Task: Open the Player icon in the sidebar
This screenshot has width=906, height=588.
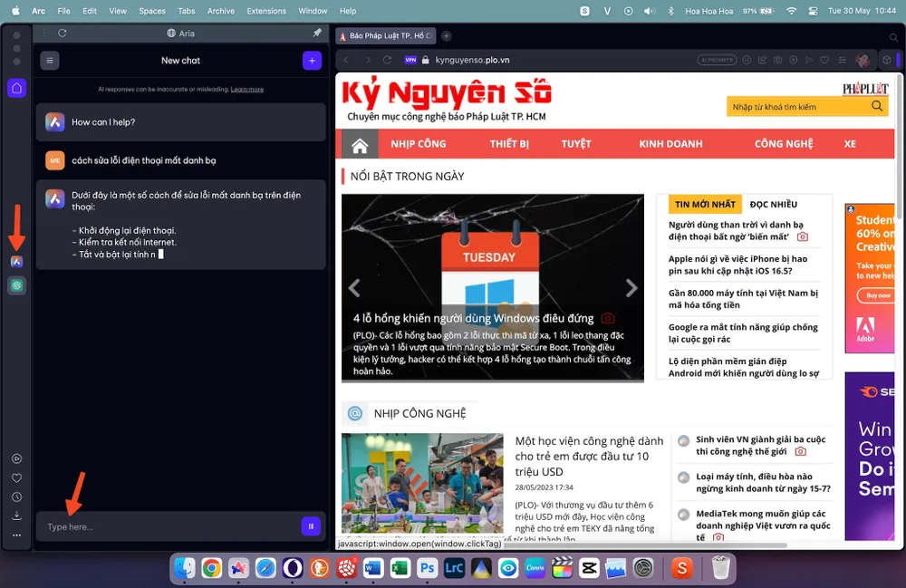Action: click(16, 458)
